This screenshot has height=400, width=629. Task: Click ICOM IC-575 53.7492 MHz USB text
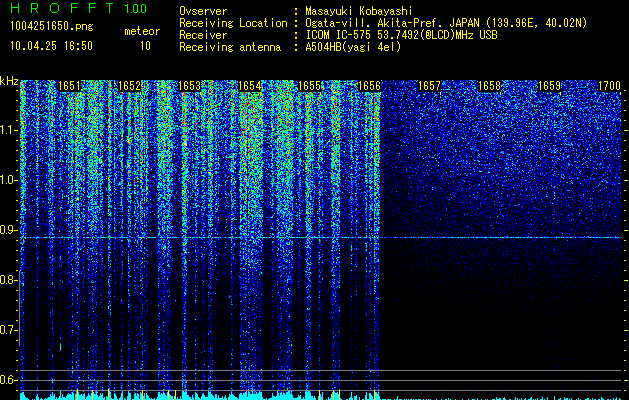coord(401,35)
